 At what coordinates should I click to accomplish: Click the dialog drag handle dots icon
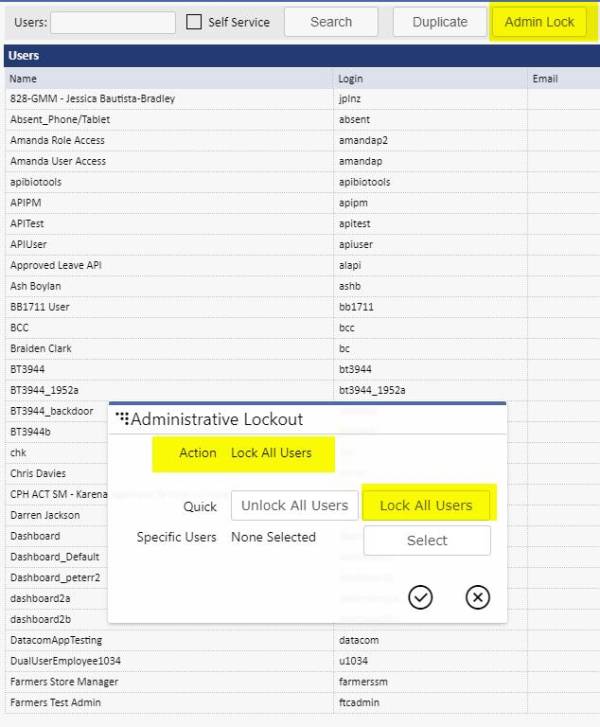point(122,418)
